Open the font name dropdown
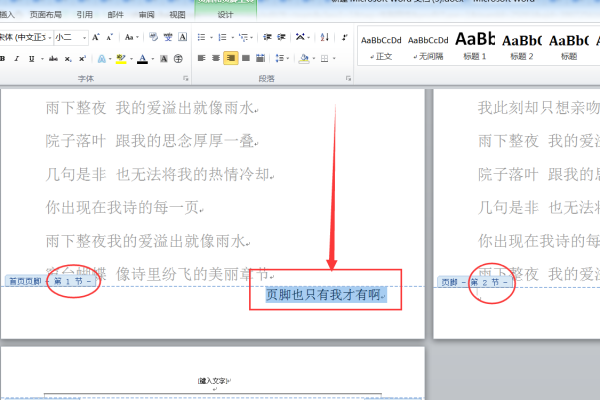Image resolution: width=600 pixels, height=400 pixels. point(50,38)
